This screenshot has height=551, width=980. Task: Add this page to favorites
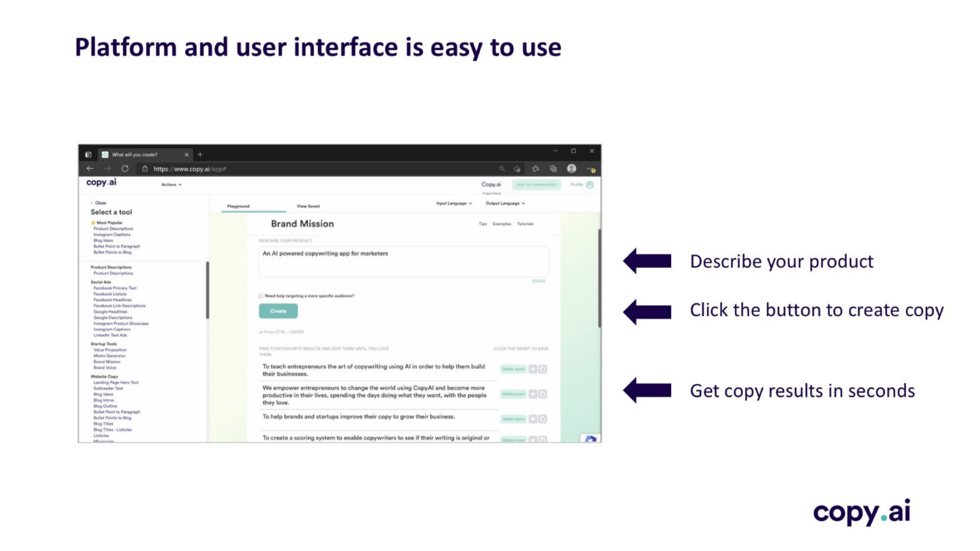[x=517, y=169]
